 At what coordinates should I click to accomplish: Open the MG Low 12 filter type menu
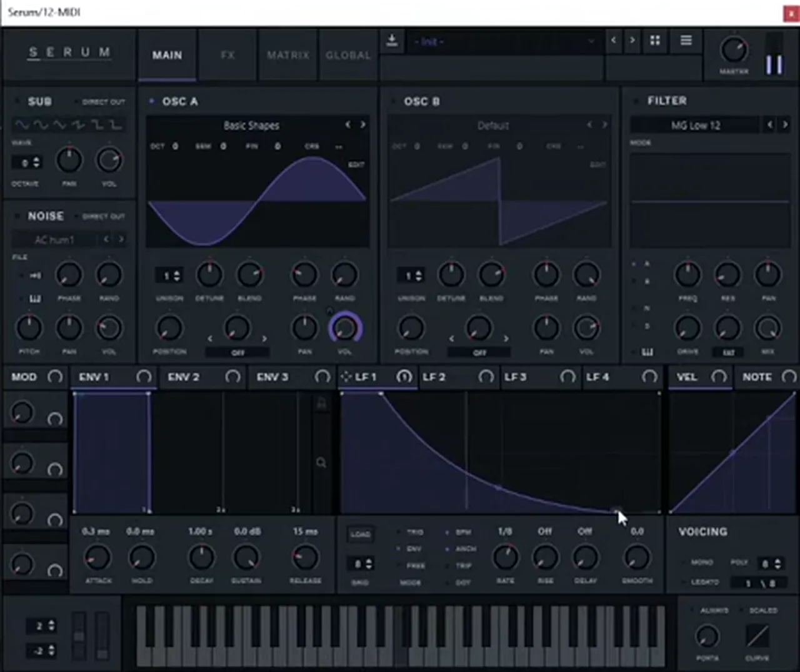tap(695, 126)
